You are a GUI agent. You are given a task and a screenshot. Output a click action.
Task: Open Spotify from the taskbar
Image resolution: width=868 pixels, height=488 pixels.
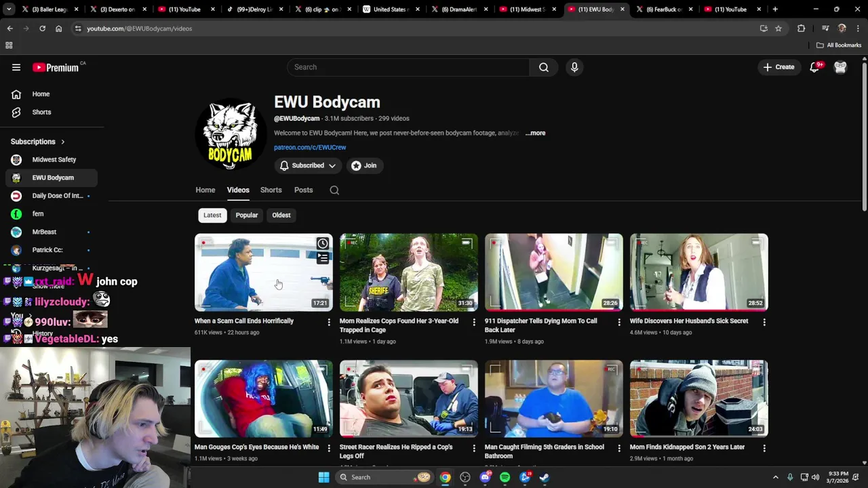click(505, 477)
